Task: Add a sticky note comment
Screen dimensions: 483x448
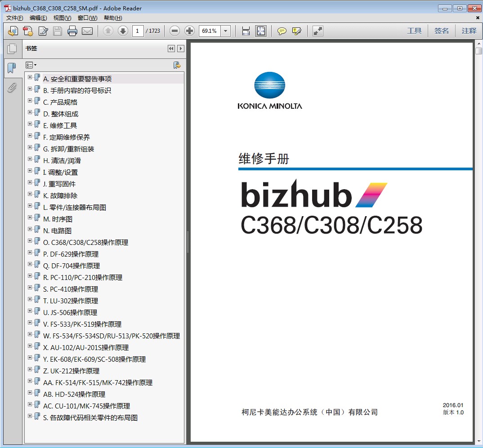Action: point(282,31)
